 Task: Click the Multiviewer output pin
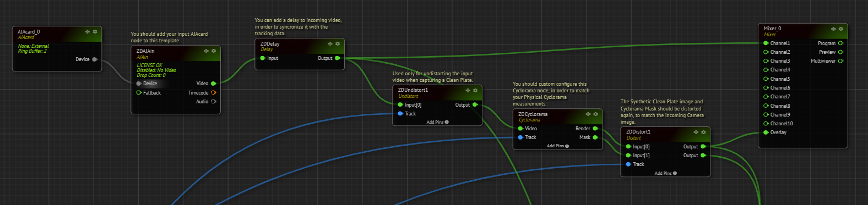click(840, 60)
